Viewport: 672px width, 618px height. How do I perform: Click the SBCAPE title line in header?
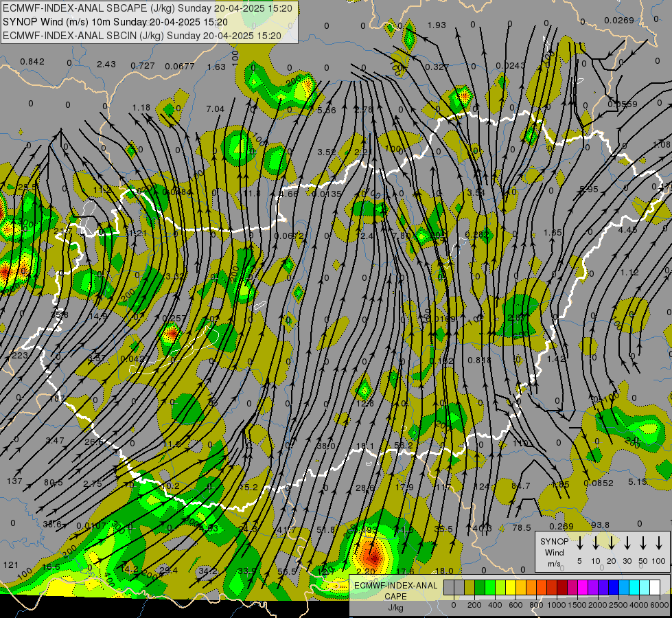148,8
